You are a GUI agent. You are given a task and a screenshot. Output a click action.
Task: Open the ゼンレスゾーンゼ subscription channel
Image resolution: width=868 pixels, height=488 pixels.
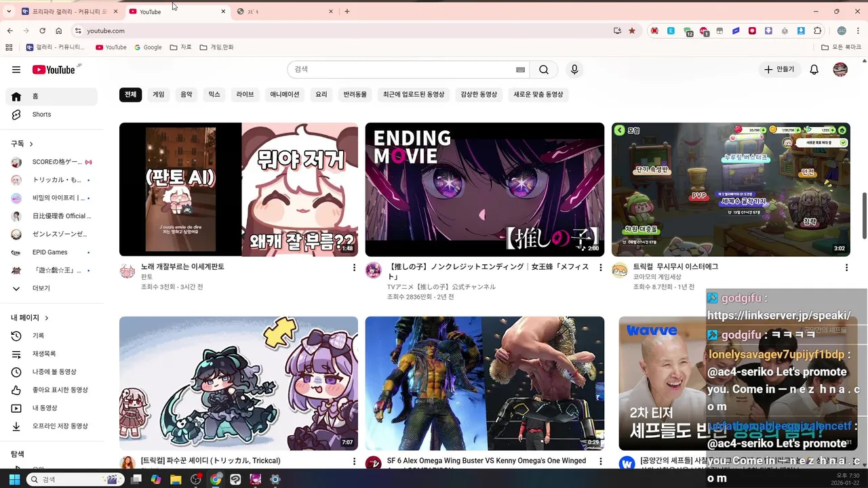click(x=52, y=235)
